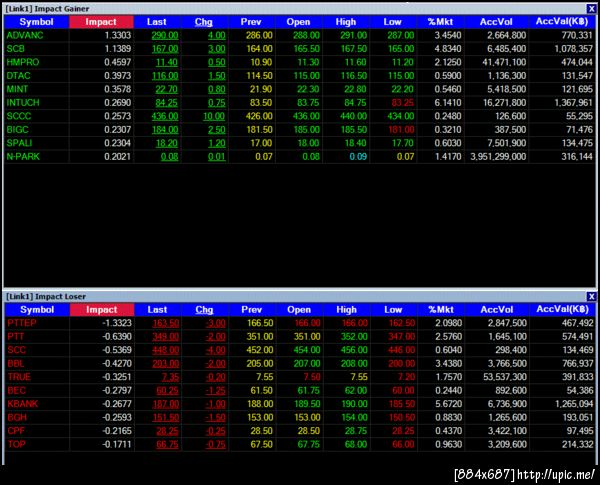Image resolution: width=600 pixels, height=485 pixels.
Task: Select the N-PARK symbol
Action: [x=23, y=157]
